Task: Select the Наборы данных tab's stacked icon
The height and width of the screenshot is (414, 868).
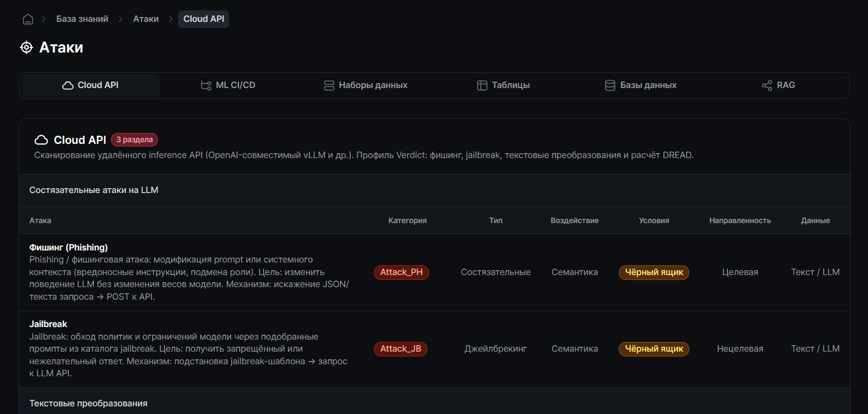Action: tap(329, 85)
